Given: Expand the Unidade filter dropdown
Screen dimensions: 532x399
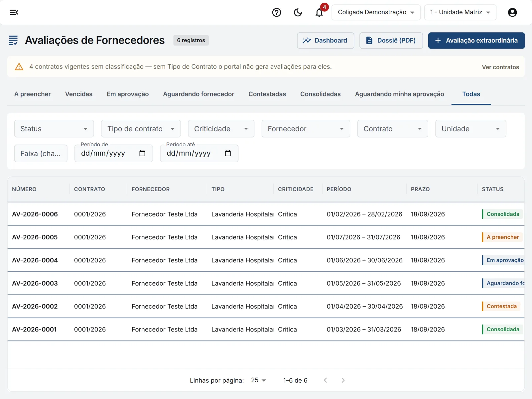Looking at the screenshot, I should point(471,129).
